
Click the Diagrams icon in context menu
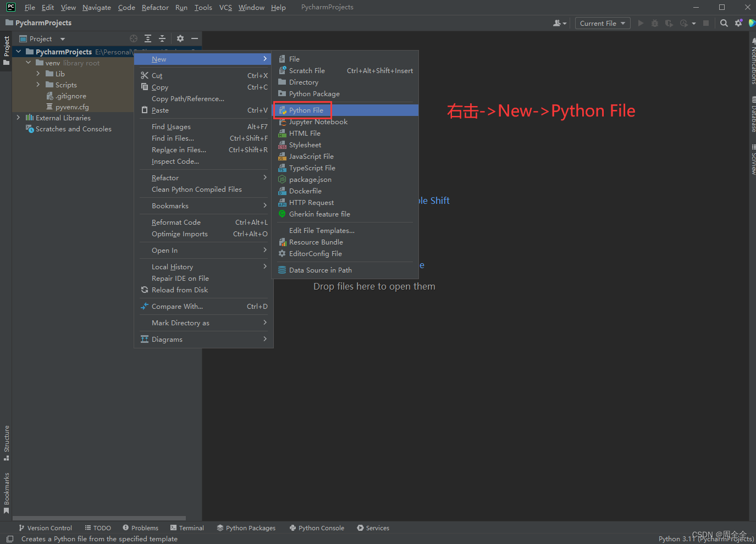click(145, 340)
